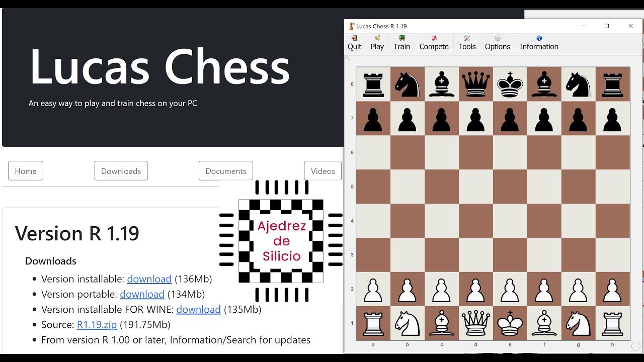644x362 pixels.
Task: Click the Version R 1.19 heading
Action: pos(77,234)
